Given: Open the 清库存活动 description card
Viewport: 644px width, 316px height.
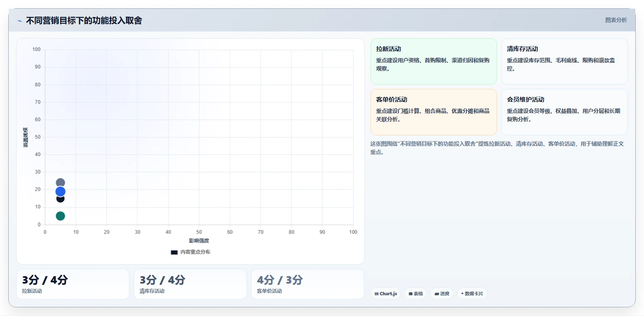Looking at the screenshot, I should pos(564,61).
